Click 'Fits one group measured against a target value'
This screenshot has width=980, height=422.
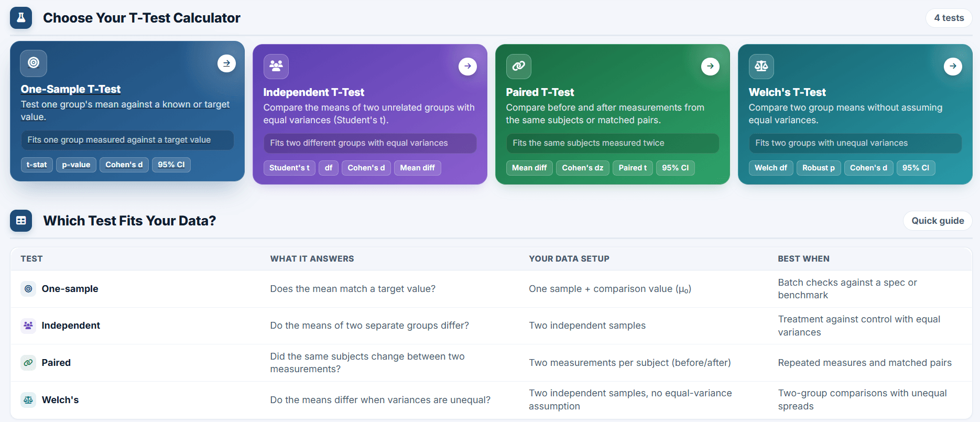pyautogui.click(x=127, y=140)
